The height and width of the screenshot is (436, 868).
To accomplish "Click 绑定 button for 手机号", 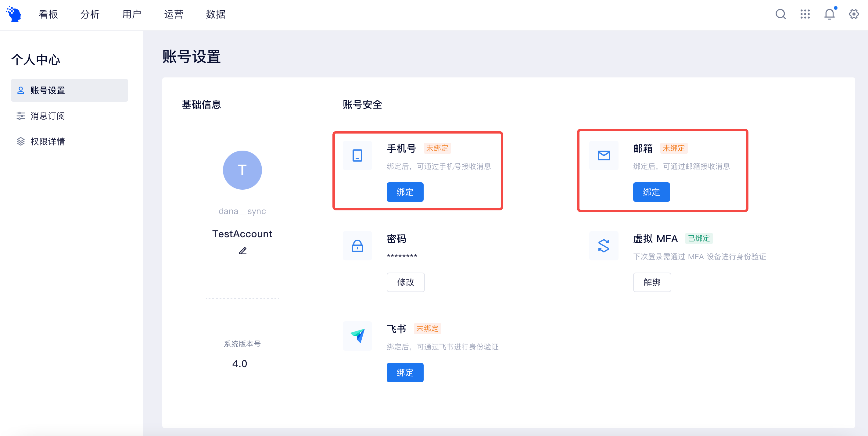I will pos(405,192).
